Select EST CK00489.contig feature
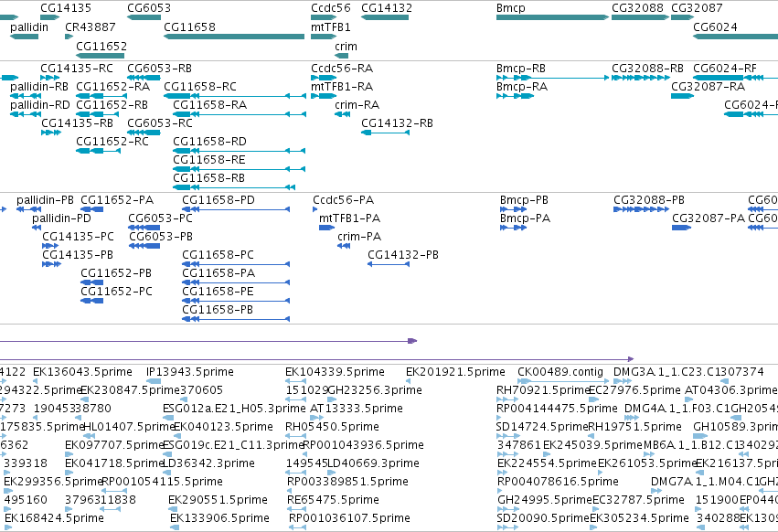 pyautogui.click(x=563, y=381)
